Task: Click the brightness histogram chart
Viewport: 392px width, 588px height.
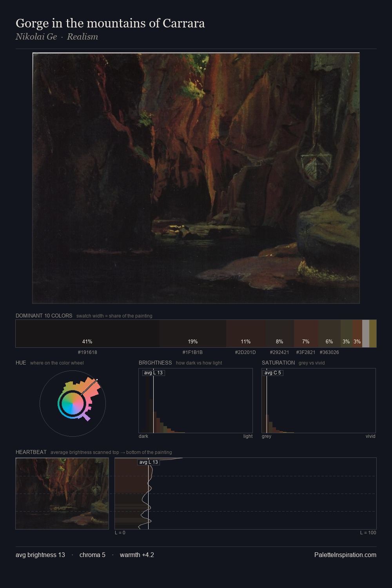Action: pyautogui.click(x=196, y=401)
